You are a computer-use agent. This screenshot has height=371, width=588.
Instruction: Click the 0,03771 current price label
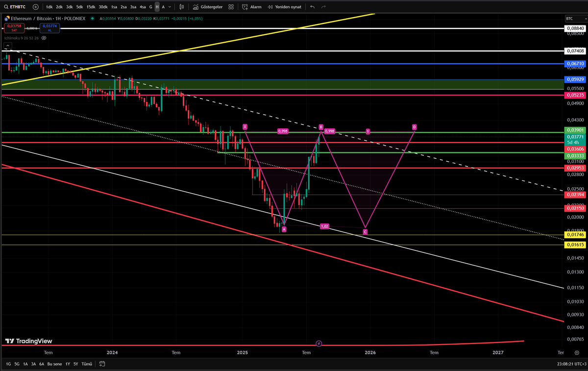pos(575,137)
